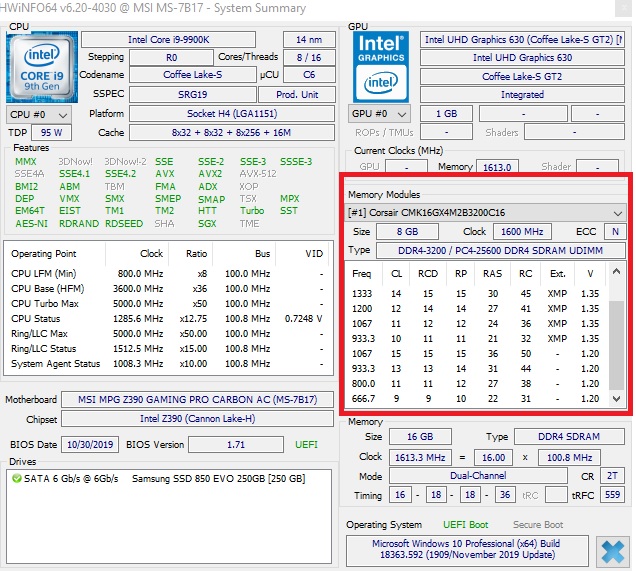Click the green check SATA drive status icon
Screen dimensions: 636x571
[x=17, y=479]
